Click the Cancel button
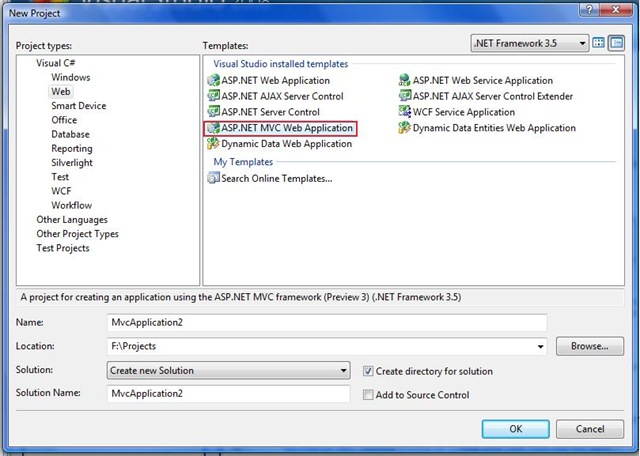 [590, 429]
